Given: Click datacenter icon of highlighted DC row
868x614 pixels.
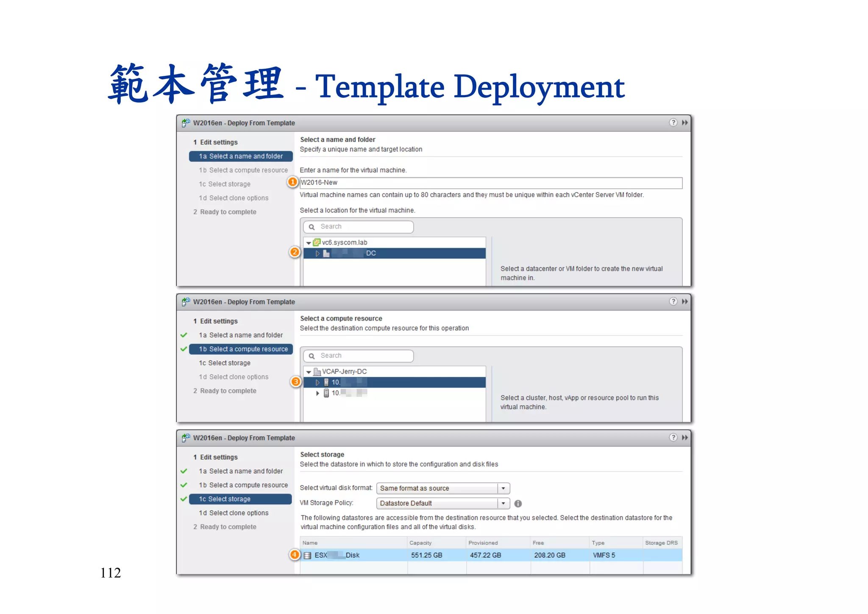Looking at the screenshot, I should 326,254.
